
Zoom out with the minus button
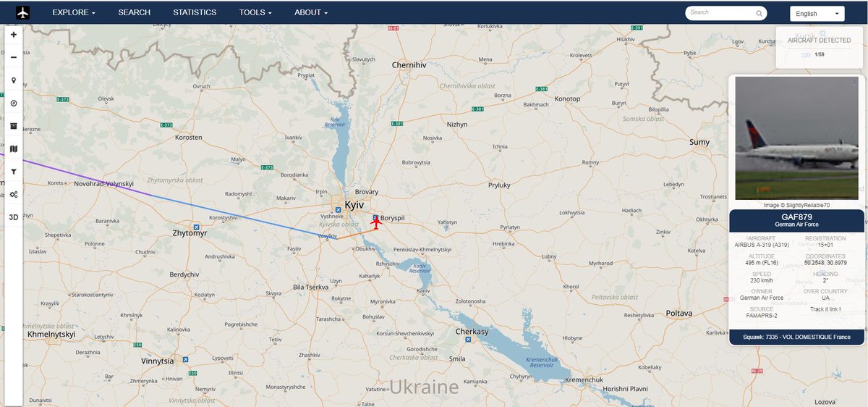click(14, 57)
